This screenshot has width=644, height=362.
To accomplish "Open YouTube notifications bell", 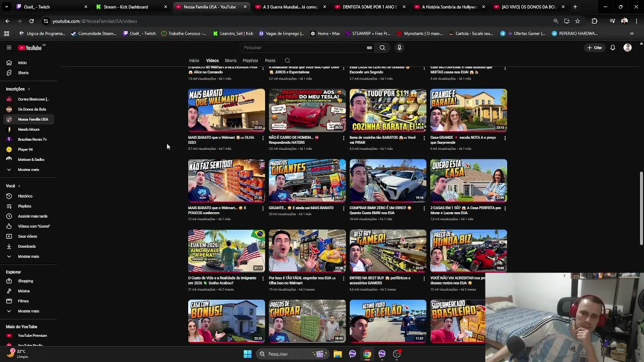I will pyautogui.click(x=613, y=48).
